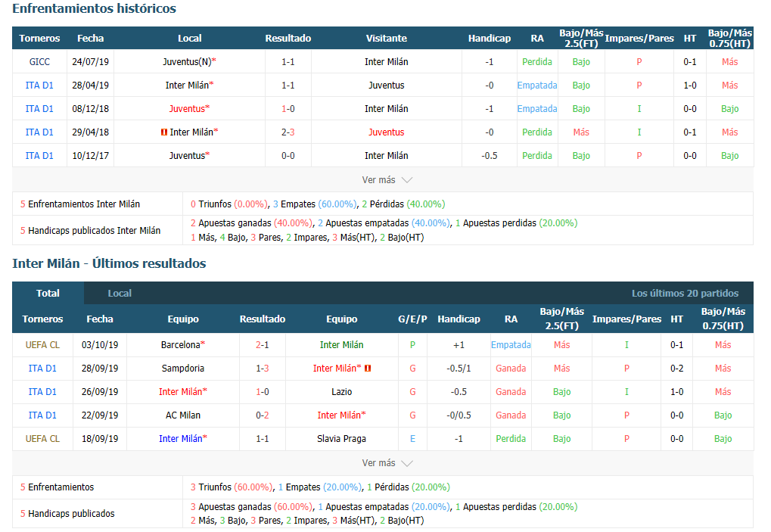Click the Inter Milán - Últimos resultados heading
The width and height of the screenshot is (771, 532).
(x=109, y=263)
